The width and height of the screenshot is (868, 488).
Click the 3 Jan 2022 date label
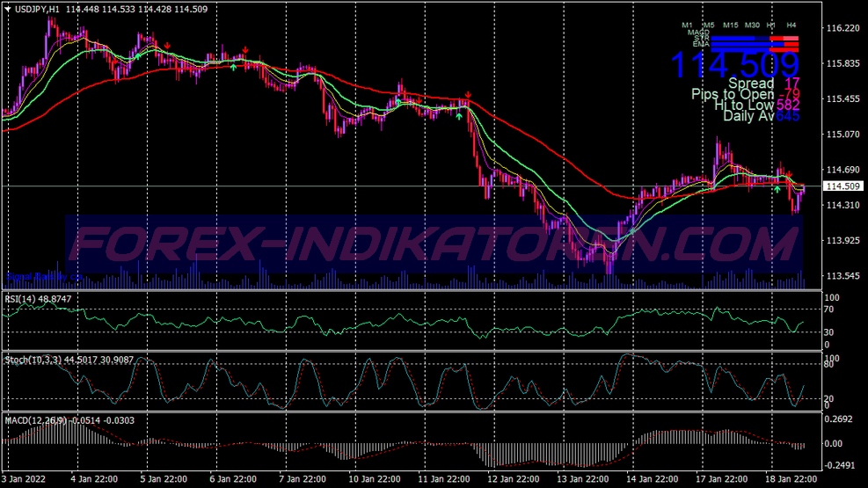pos(23,479)
